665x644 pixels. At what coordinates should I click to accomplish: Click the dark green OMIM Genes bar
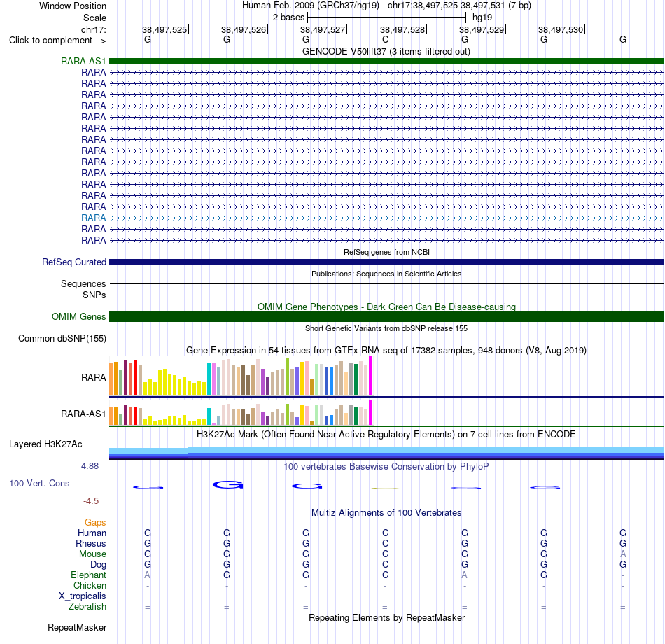386,317
